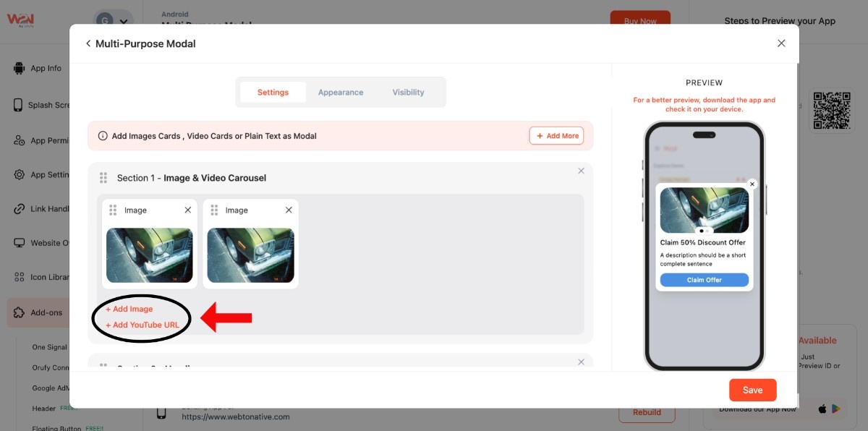Close the modal with top-right X
Viewport: 868px width, 431px height.
[781, 43]
